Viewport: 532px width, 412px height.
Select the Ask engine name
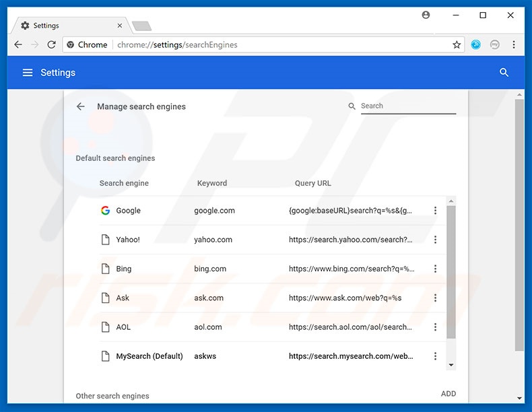pyautogui.click(x=123, y=298)
